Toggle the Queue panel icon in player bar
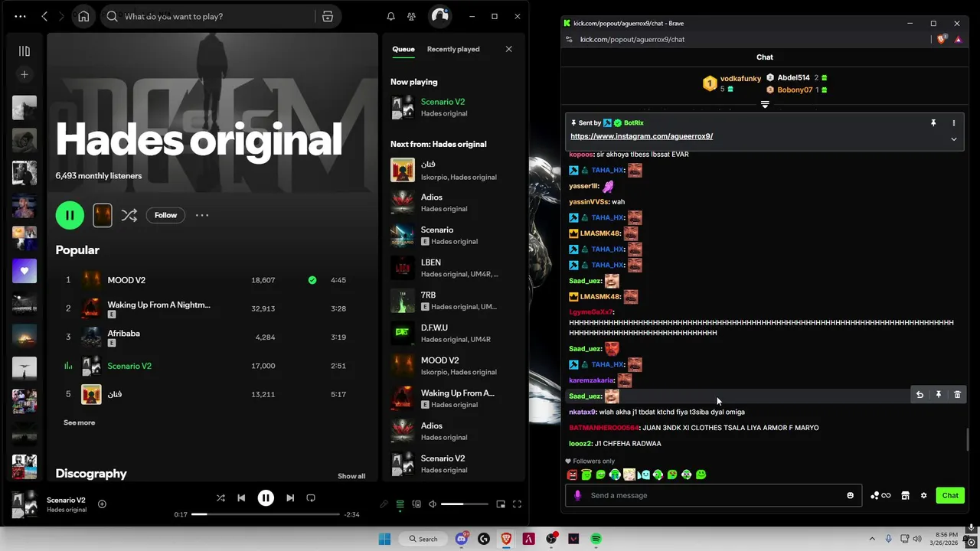 400,504
